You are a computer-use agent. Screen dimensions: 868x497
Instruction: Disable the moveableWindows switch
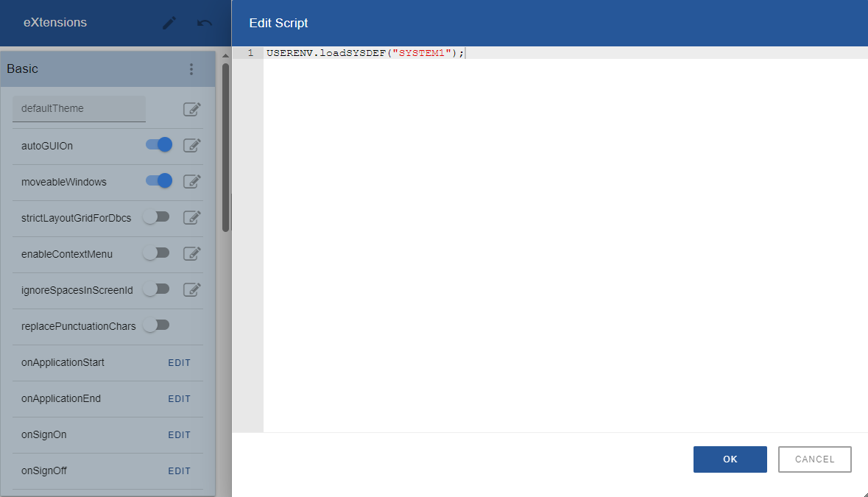159,181
